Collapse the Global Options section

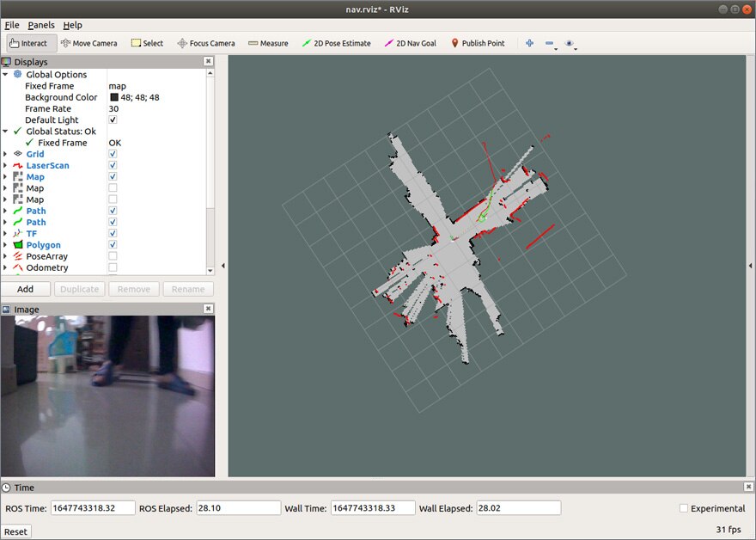point(5,75)
